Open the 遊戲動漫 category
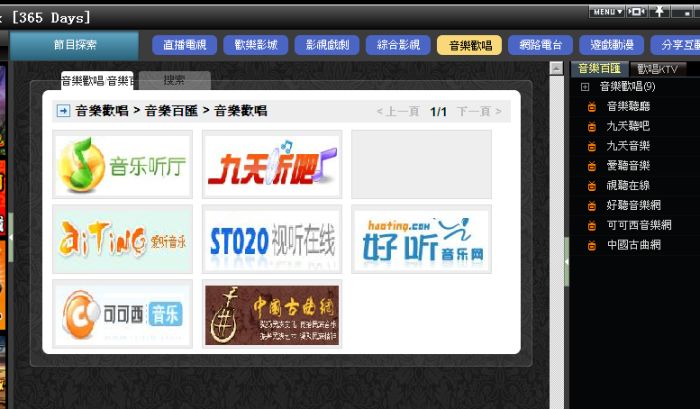Screen dimensions: 700x409 [x=612, y=45]
